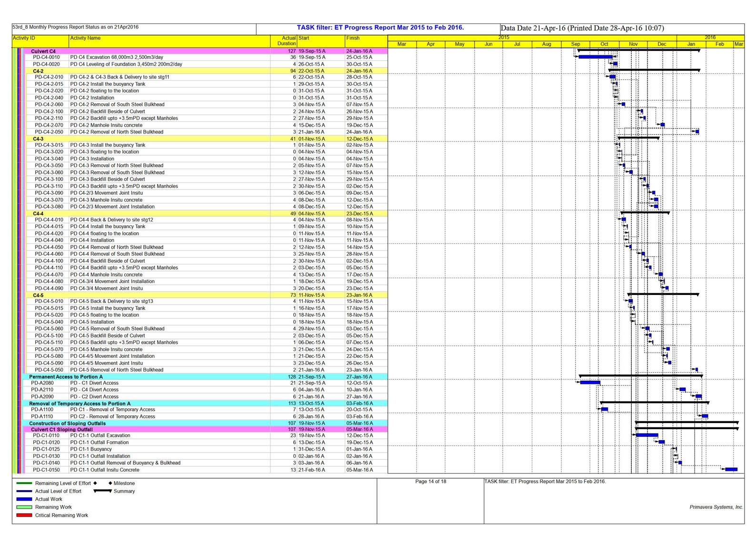Image resolution: width=756 pixels, height=535 pixels.
Task: Click the Primavera Systems, Inc. footer text
Action: pos(716,507)
